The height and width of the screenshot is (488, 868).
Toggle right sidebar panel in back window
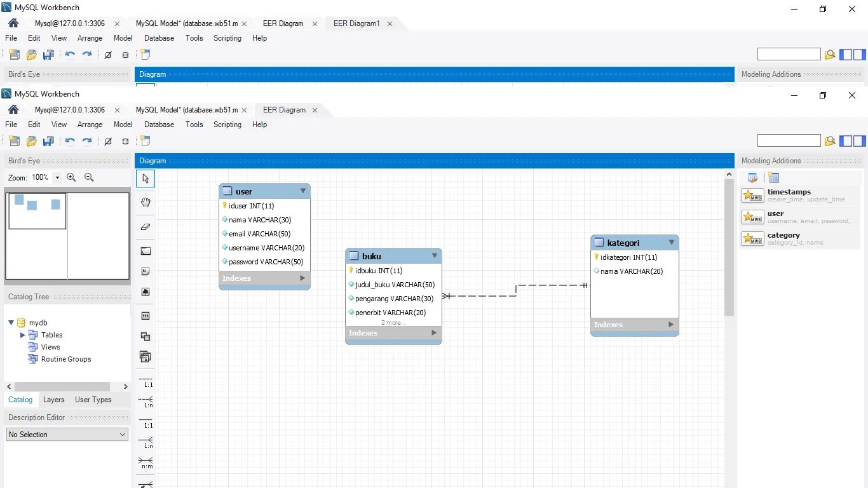[860, 55]
